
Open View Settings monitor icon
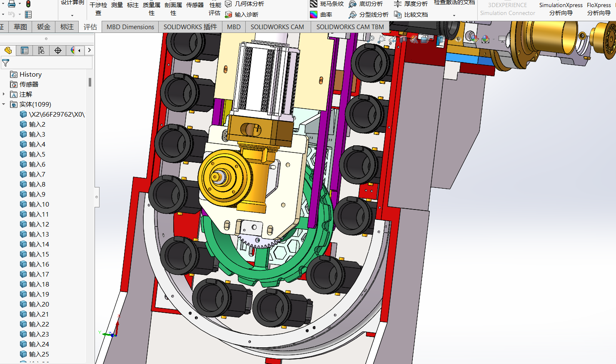pos(502,40)
